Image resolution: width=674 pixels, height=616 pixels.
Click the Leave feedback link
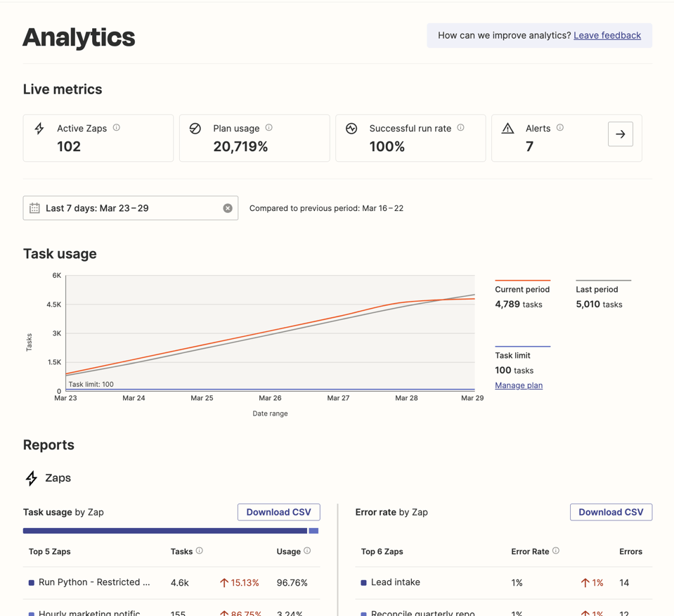tap(607, 35)
